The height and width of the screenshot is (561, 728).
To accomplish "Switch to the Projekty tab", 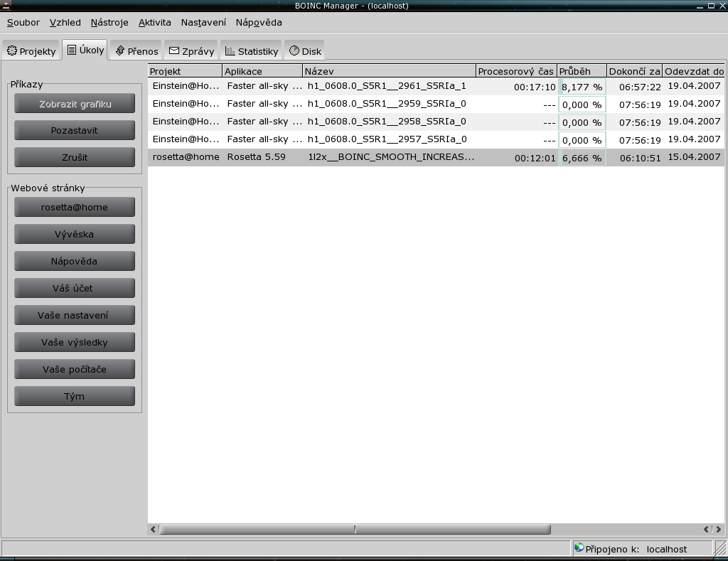I will point(31,51).
